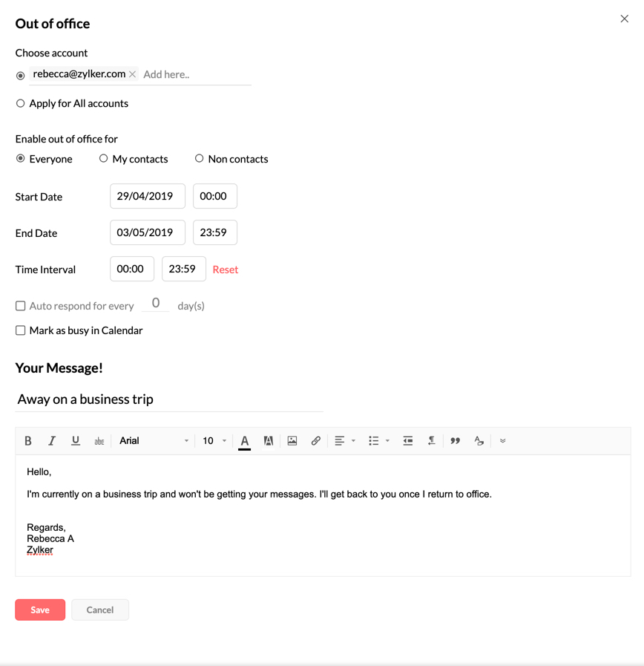Choose My contacts option
The height and width of the screenshot is (666, 644).
point(103,158)
